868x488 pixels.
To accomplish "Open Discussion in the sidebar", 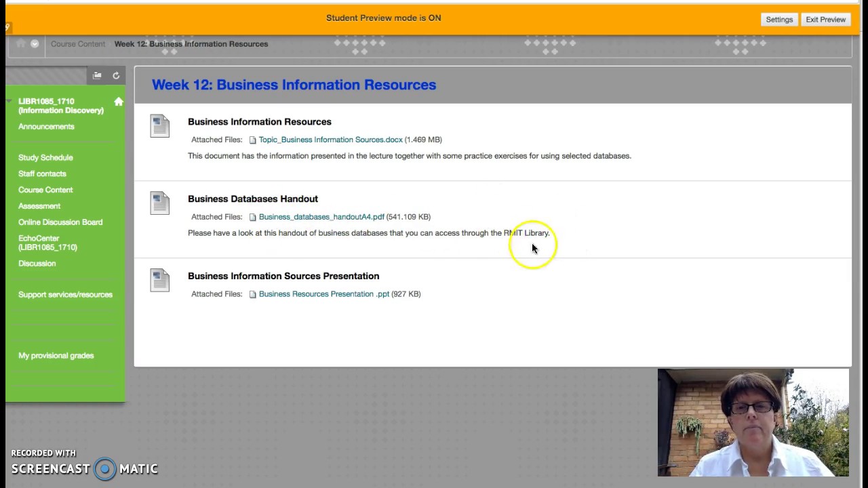I will click(x=37, y=264).
